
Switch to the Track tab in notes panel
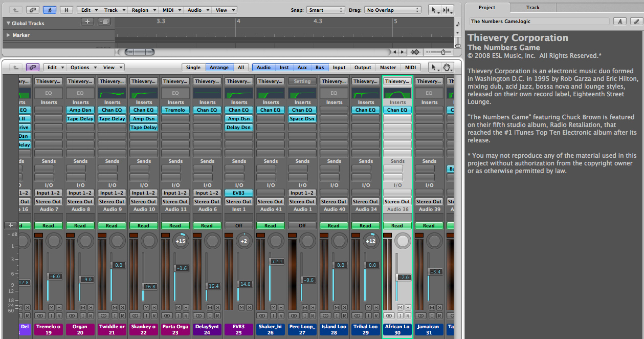533,7
